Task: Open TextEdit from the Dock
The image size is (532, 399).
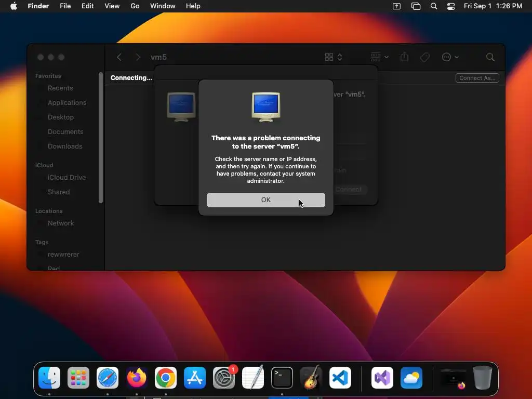Action: pos(253,378)
